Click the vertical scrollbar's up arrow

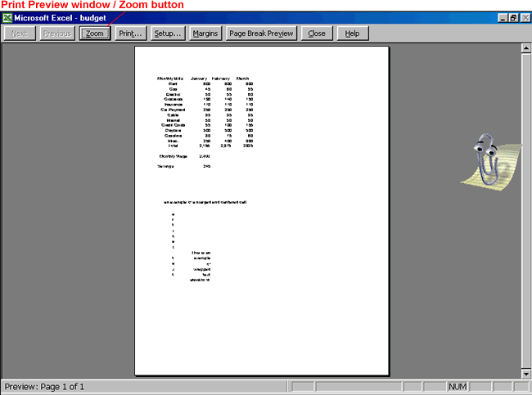tap(525, 49)
